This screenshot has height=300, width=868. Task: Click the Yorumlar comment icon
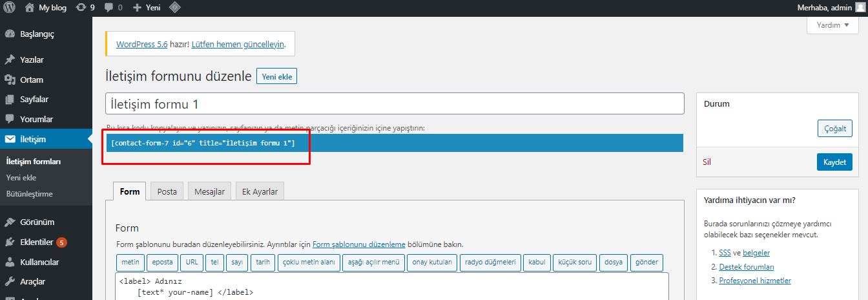[10, 119]
